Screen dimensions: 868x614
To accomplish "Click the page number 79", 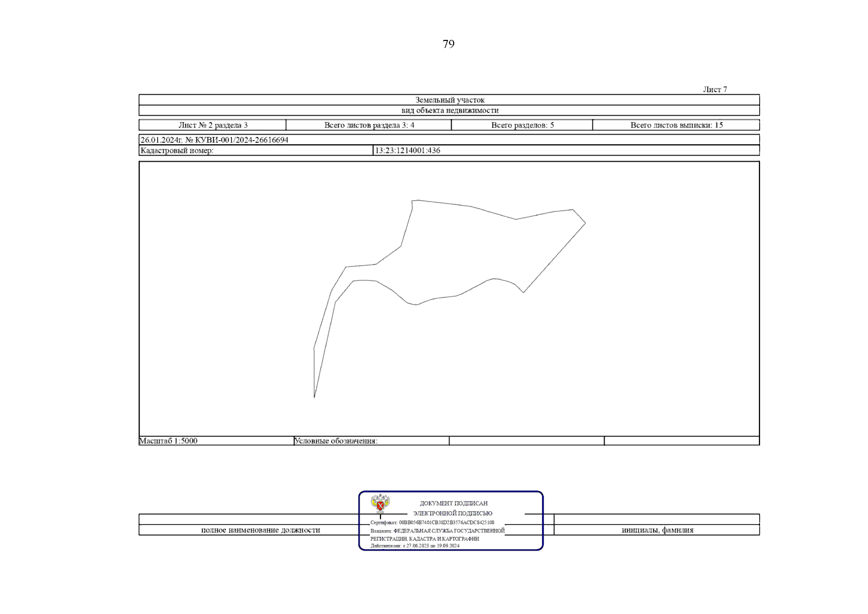I will coord(448,45).
